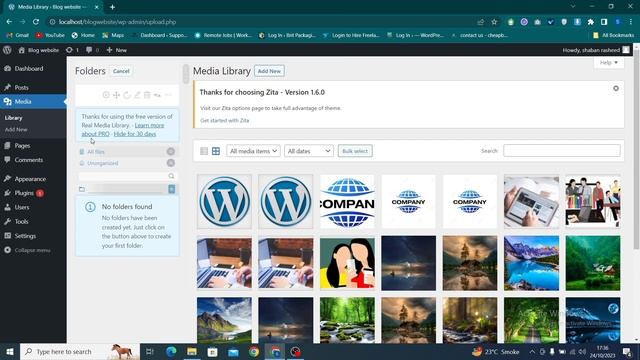
Task: Reload the browser page
Action: point(36,22)
